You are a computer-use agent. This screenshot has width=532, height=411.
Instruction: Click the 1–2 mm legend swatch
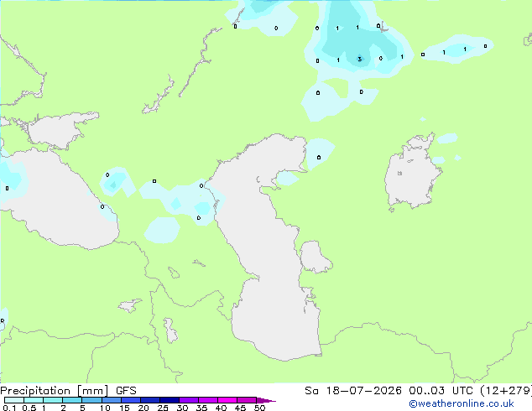tap(53, 400)
